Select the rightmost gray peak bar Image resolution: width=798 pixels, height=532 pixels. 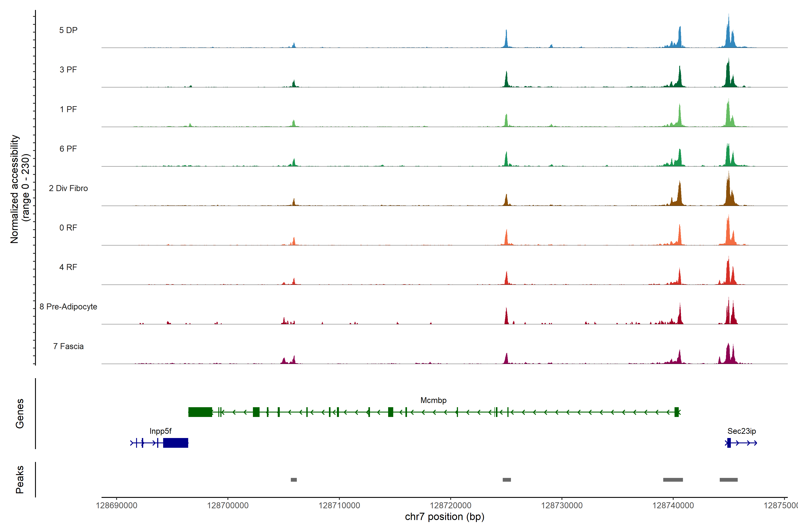728,480
